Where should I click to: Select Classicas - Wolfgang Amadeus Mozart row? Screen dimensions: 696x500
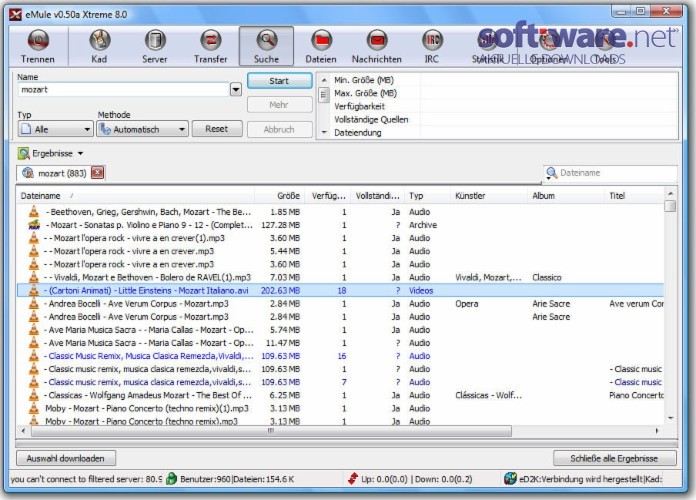(340, 395)
